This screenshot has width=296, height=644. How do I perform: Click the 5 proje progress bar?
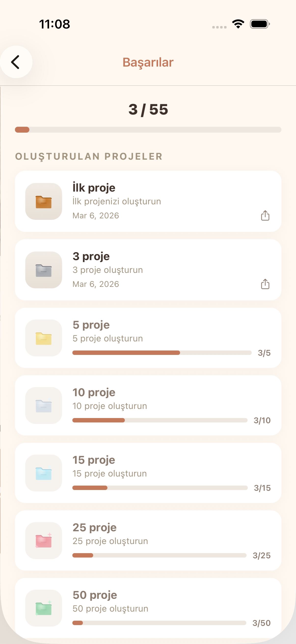[x=162, y=353]
